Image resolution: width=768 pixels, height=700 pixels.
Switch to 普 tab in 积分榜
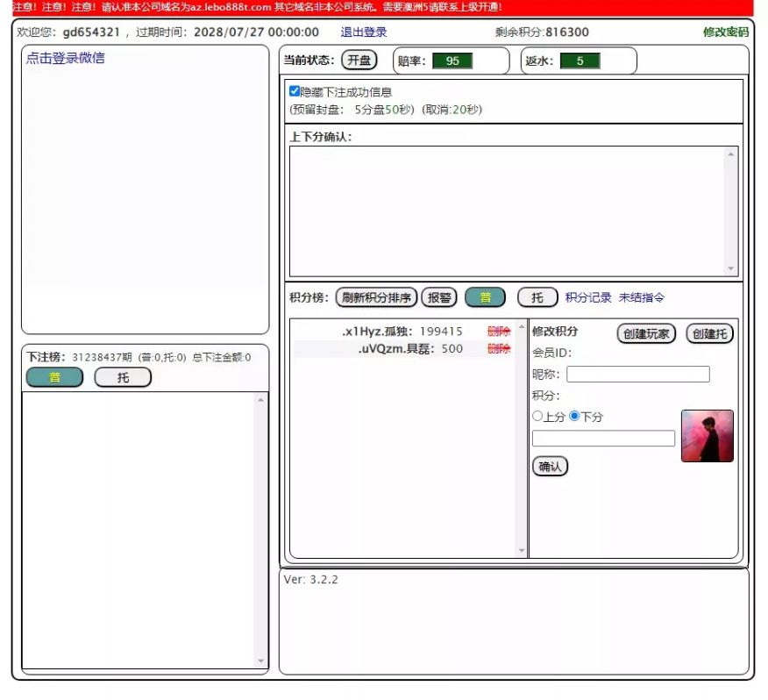coord(485,297)
